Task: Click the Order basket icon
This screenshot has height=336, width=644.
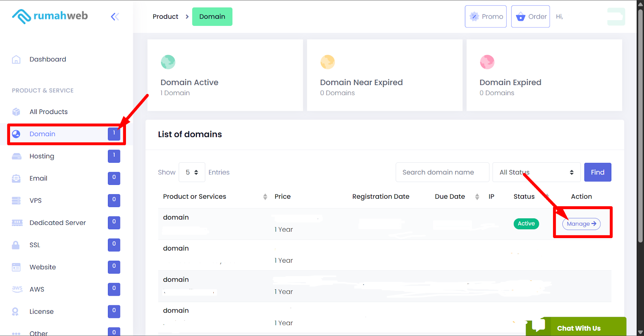Action: point(520,17)
